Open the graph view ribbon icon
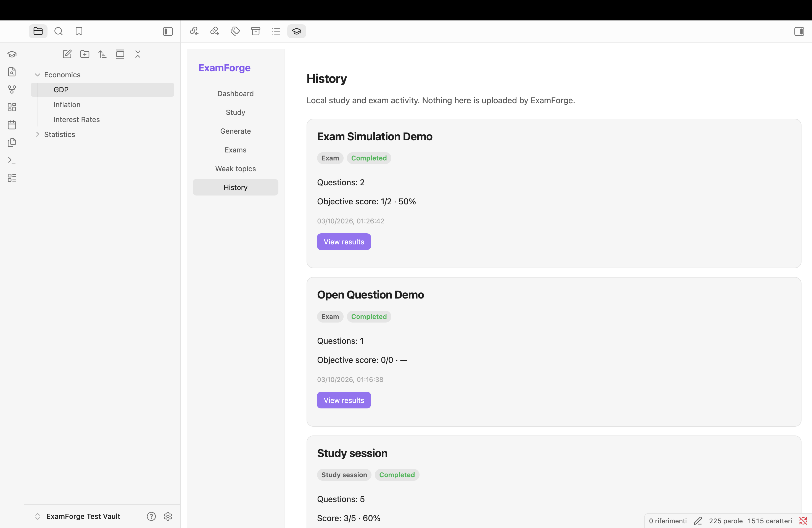 click(x=12, y=89)
